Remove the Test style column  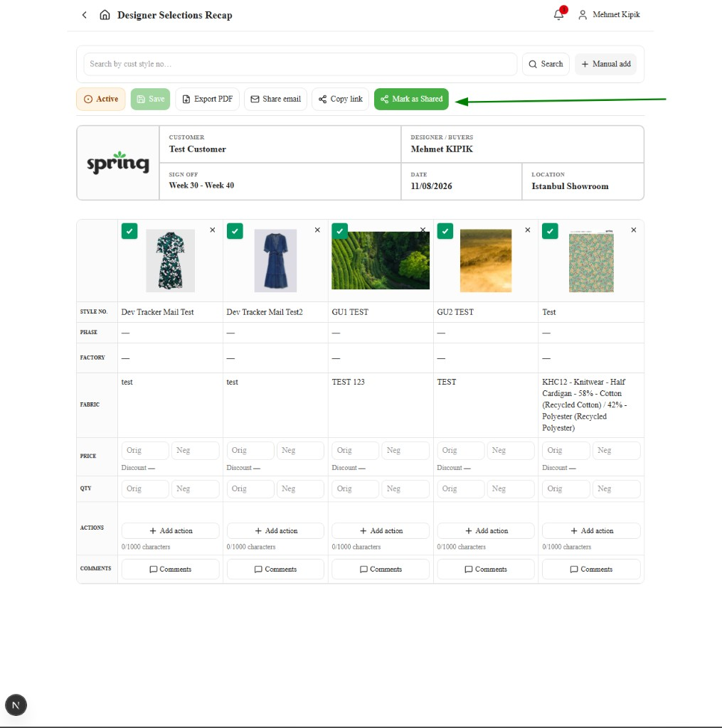coord(634,230)
